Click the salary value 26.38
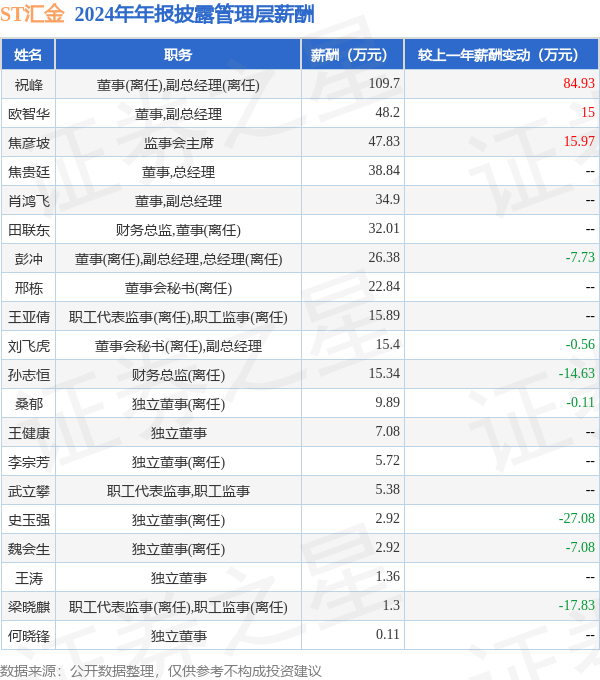This screenshot has width=600, height=680. pos(384,258)
